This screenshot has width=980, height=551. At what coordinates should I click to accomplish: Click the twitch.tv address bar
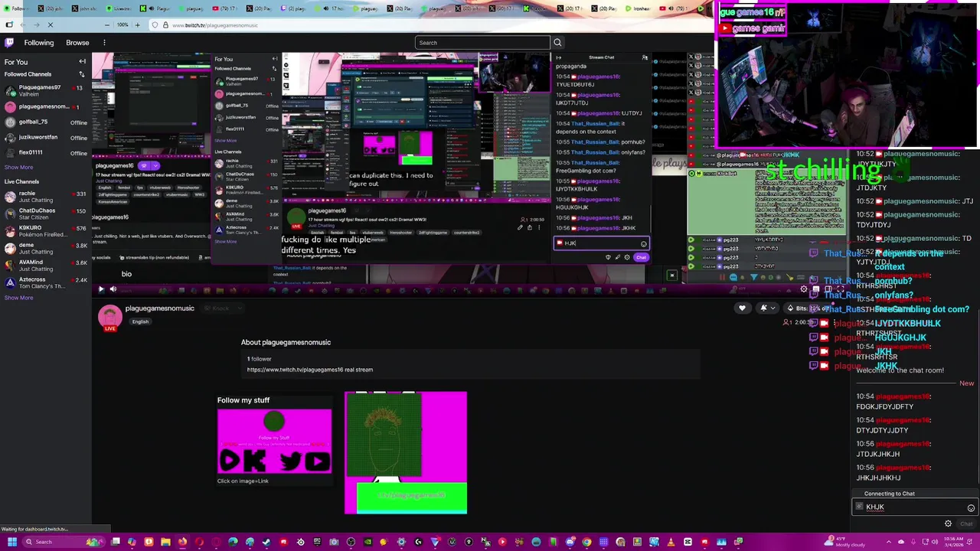pyautogui.click(x=429, y=25)
